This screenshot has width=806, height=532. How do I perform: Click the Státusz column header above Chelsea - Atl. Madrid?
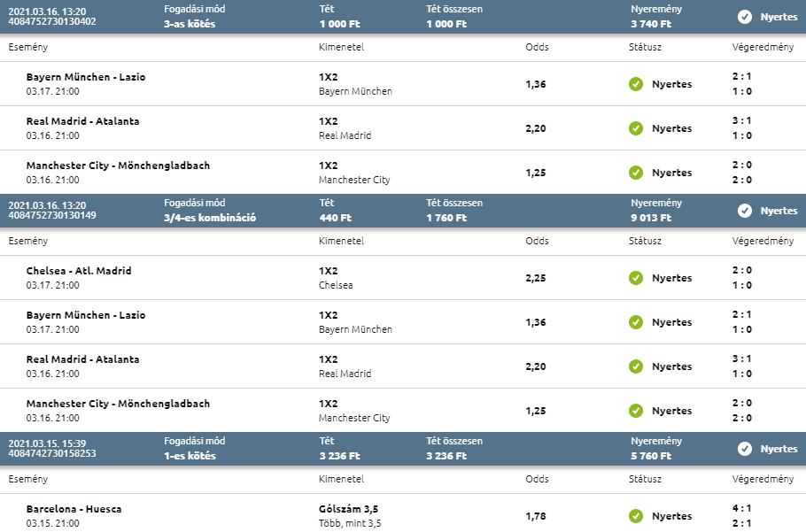click(645, 241)
